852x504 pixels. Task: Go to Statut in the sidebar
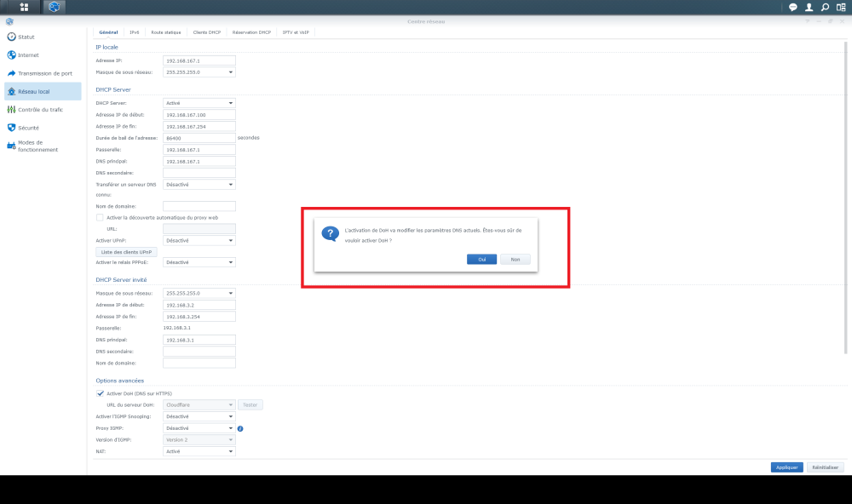(43, 37)
